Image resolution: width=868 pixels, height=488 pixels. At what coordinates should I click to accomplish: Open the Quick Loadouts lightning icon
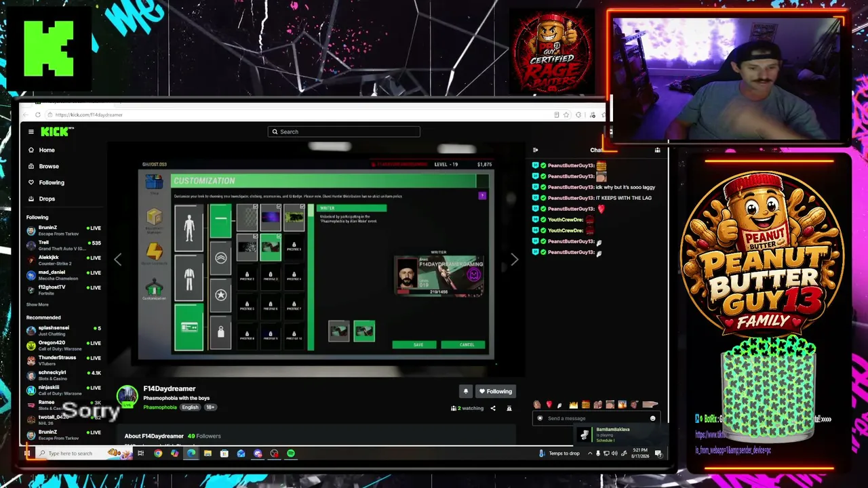(154, 252)
